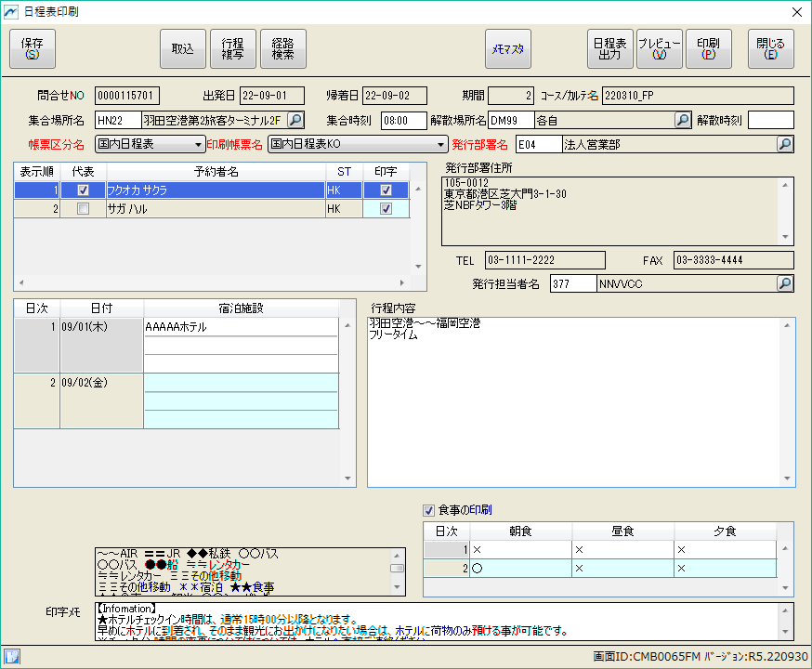This screenshot has width=812, height=669.
Task: Click the 帰着日 field 22-09-02
Action: pos(395,96)
